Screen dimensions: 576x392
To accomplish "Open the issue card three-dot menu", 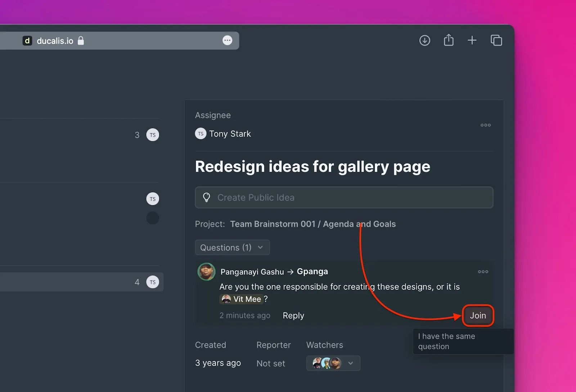I will [x=486, y=125].
